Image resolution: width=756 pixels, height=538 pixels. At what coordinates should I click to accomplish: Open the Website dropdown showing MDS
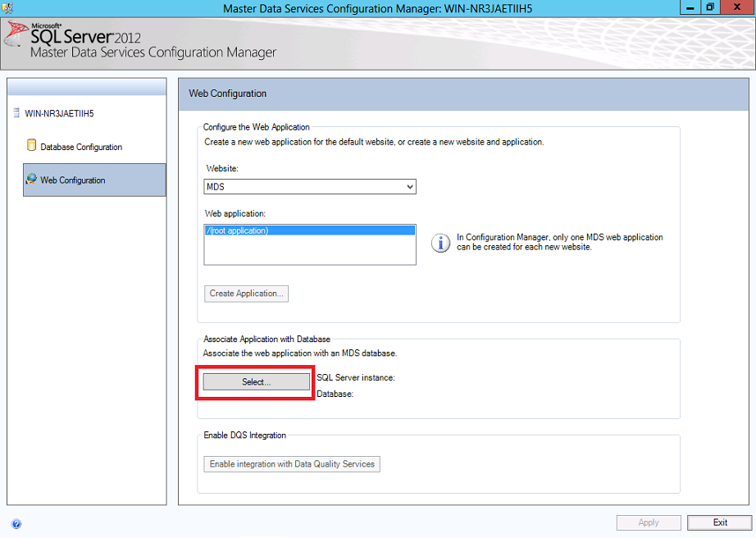point(310,186)
